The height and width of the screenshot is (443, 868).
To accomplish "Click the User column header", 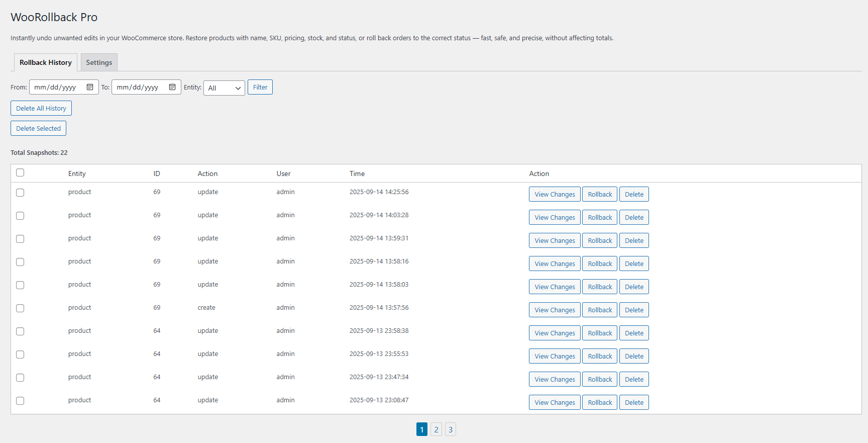I will (x=283, y=173).
